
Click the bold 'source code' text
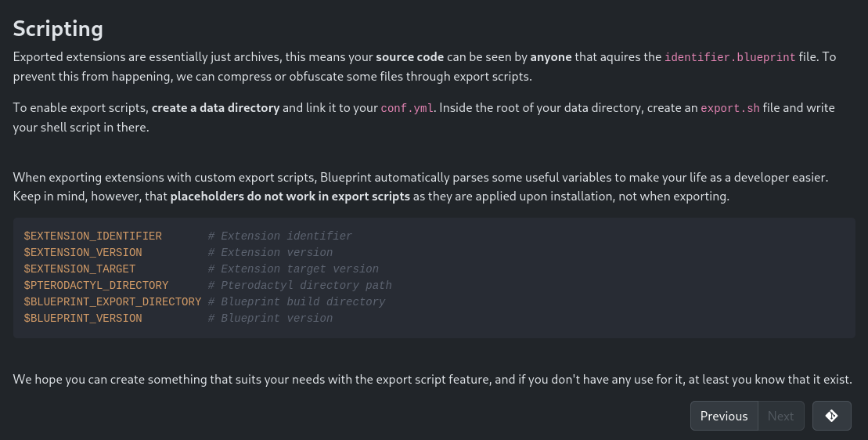tap(409, 57)
